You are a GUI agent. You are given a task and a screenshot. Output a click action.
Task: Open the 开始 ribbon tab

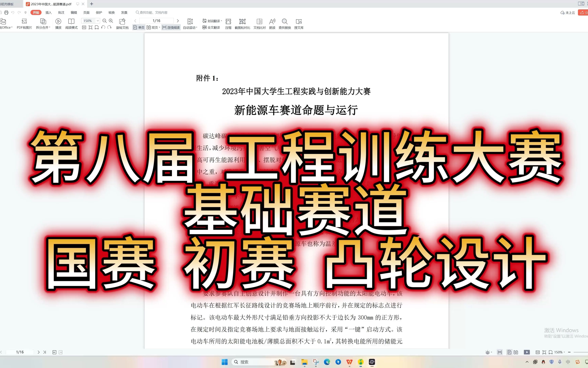pos(36,12)
